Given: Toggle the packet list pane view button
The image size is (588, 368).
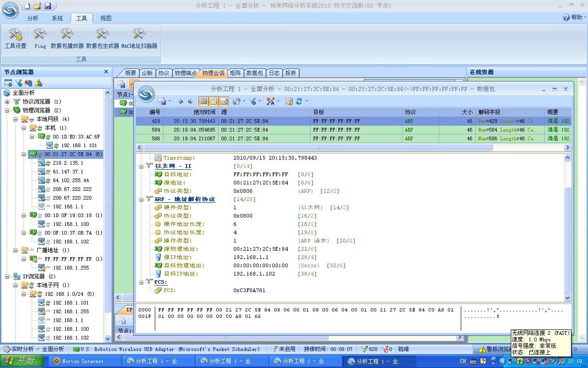Looking at the screenshot, I should 204,101.
